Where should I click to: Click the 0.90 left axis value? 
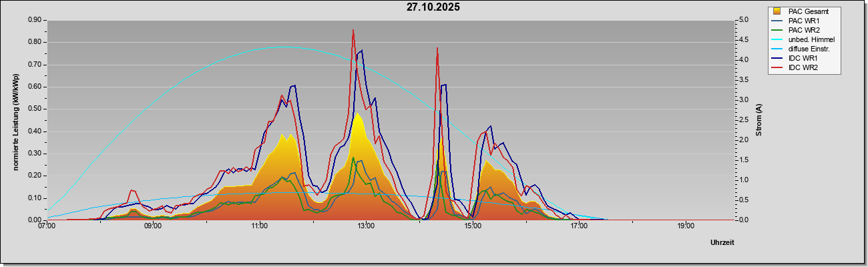[x=35, y=20]
